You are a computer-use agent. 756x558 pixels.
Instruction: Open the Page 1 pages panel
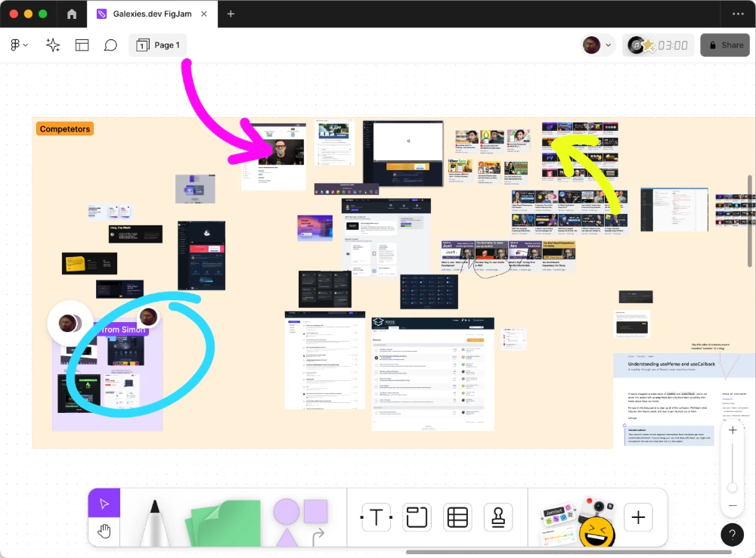pos(157,45)
